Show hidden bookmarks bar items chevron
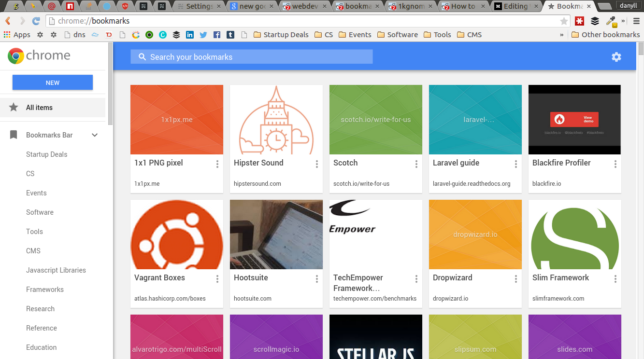The height and width of the screenshot is (359, 644). pyautogui.click(x=561, y=35)
